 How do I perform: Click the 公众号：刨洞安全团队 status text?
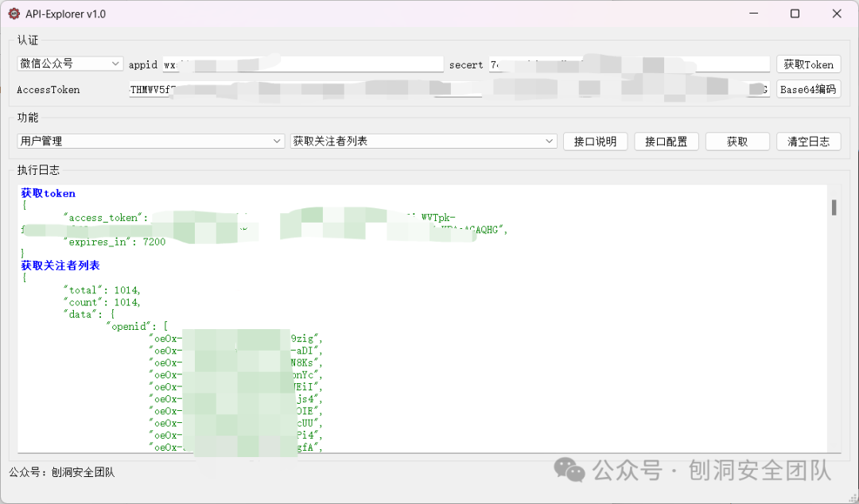[x=62, y=472]
